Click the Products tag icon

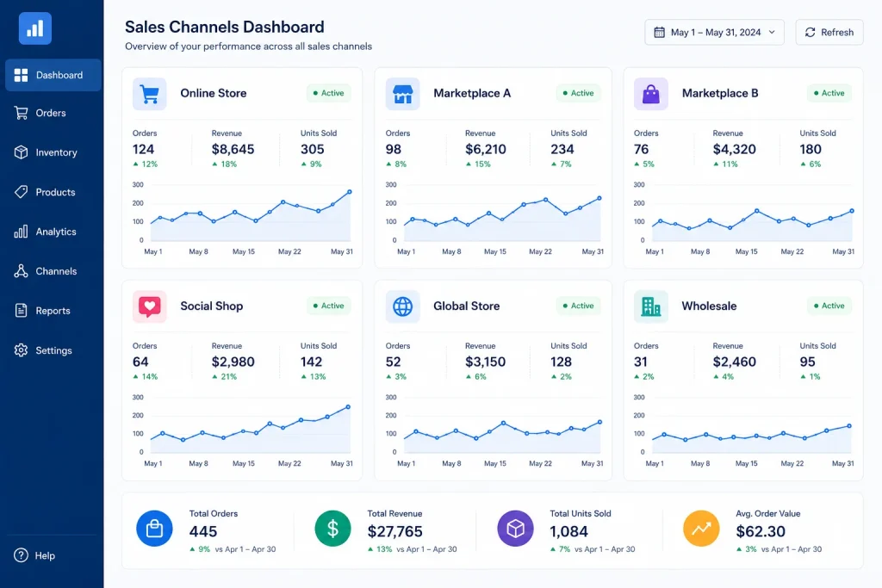(x=21, y=192)
